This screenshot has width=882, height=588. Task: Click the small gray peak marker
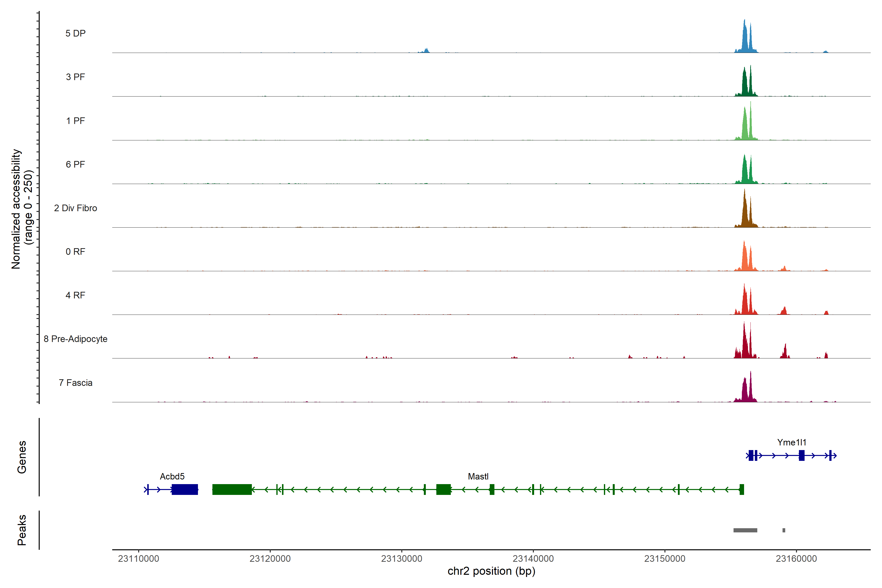[x=784, y=530]
